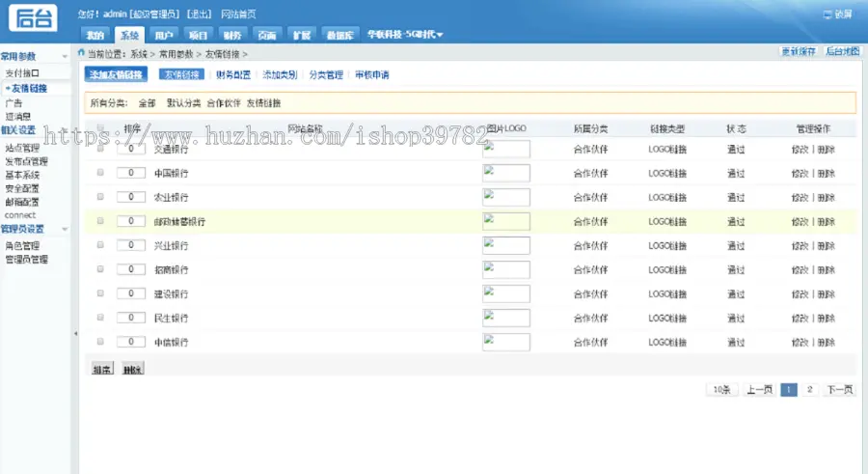Open the 华软科技 dropdown in top navigation

pos(405,35)
